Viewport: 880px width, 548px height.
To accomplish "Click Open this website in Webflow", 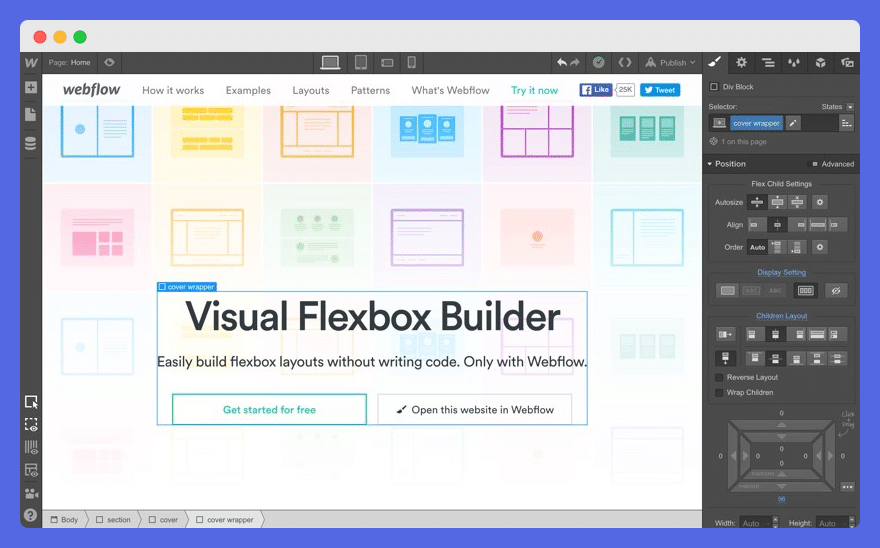I will point(475,409).
